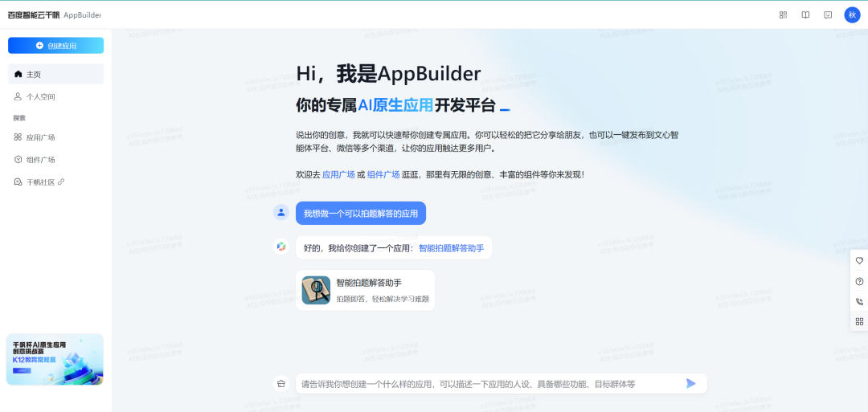Open the 智能拍题解答助手 app card
Viewport: 868px width, 412px height.
point(366,290)
